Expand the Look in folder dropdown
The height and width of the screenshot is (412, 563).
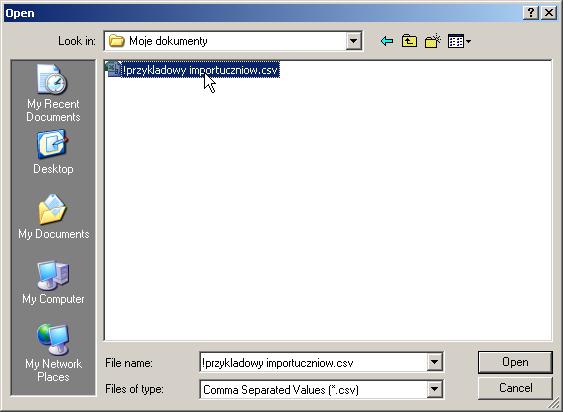pyautogui.click(x=353, y=41)
